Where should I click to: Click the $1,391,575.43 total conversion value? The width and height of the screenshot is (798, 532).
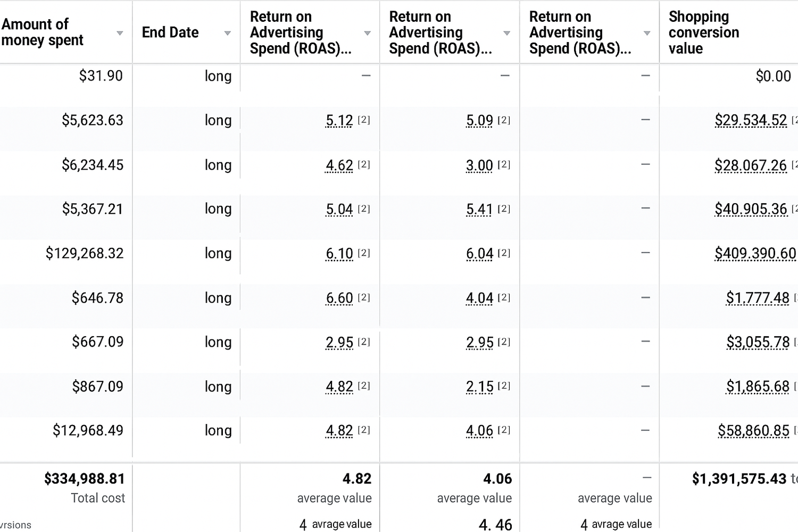pyautogui.click(x=739, y=479)
